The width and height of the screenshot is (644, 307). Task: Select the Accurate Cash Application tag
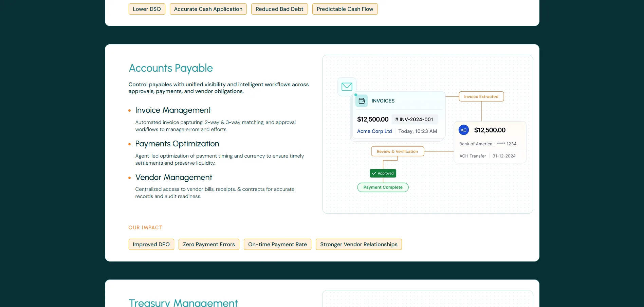208,9
